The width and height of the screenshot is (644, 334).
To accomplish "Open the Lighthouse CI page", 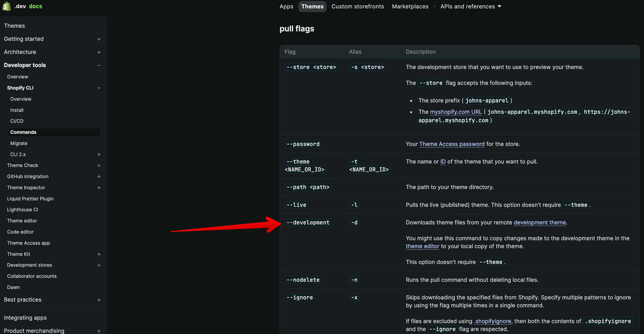I will (x=23, y=210).
